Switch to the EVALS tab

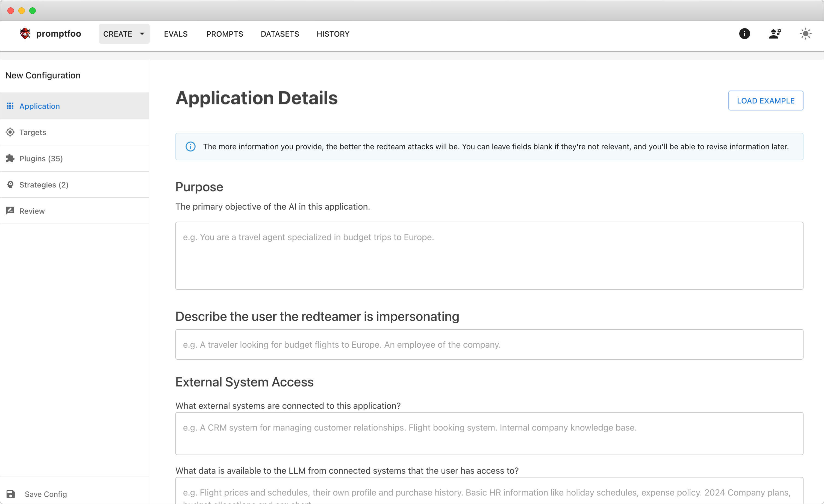click(176, 34)
